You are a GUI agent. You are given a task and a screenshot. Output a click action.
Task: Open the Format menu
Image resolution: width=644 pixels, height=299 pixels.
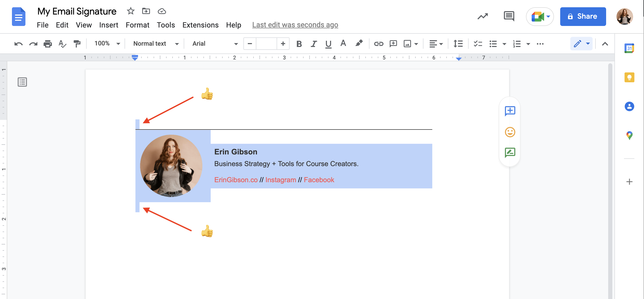click(x=138, y=25)
